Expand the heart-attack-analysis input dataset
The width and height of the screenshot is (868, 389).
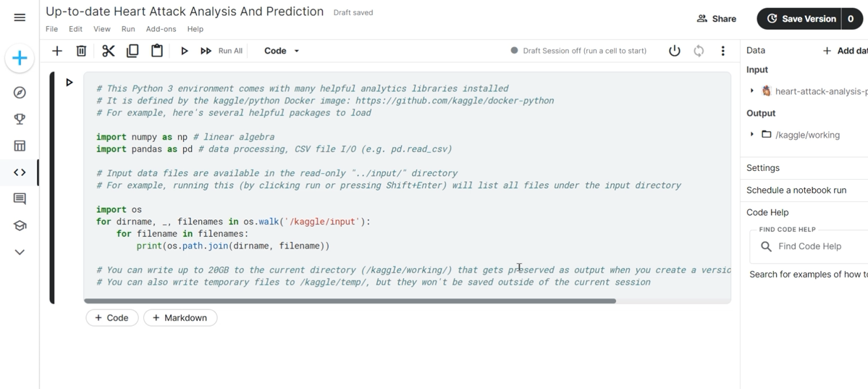pyautogui.click(x=752, y=91)
